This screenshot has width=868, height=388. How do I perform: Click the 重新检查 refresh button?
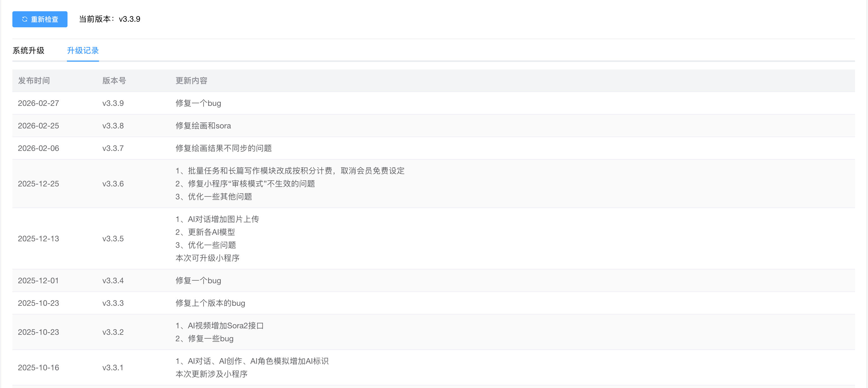click(x=40, y=19)
